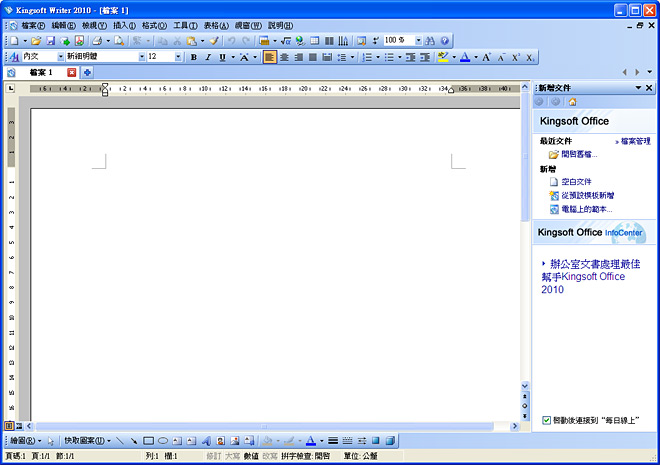The image size is (660, 465).
Task: Click the Print icon in the toolbar
Action: pyautogui.click(x=97, y=41)
